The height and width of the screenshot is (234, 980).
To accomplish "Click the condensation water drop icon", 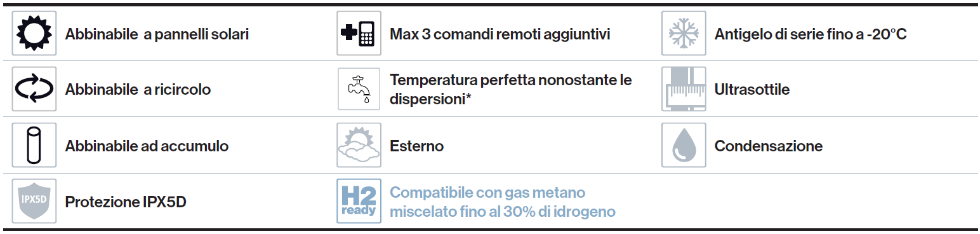I will click(x=684, y=146).
